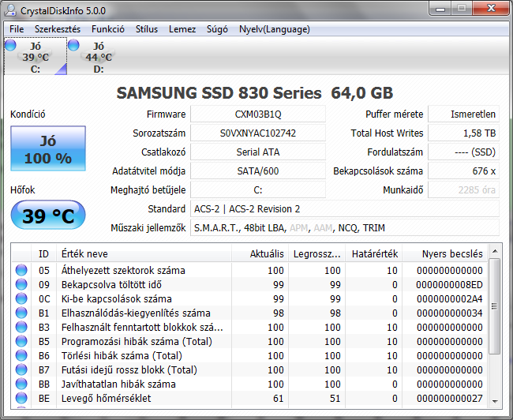Click the Jó 100 % health status button
The width and height of the screenshot is (513, 420).
pyautogui.click(x=48, y=148)
